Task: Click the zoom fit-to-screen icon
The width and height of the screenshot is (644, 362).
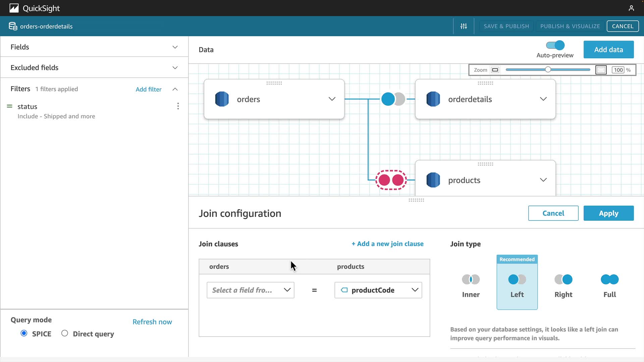Action: click(x=601, y=70)
